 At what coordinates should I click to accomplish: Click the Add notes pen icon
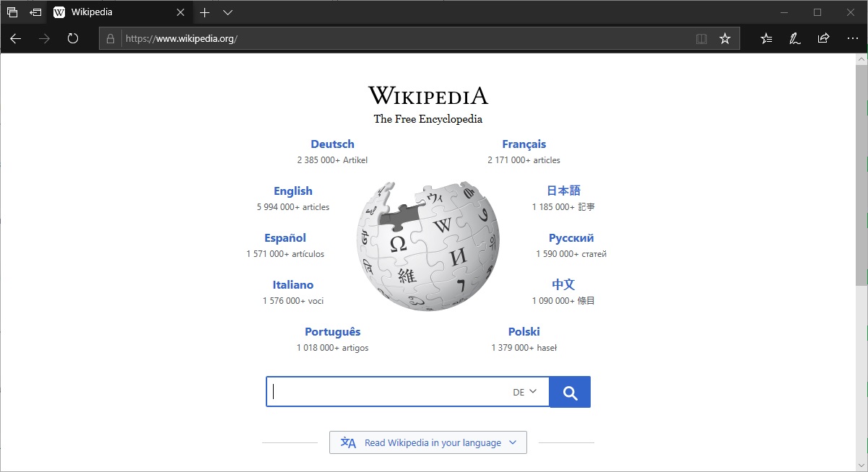click(x=795, y=38)
